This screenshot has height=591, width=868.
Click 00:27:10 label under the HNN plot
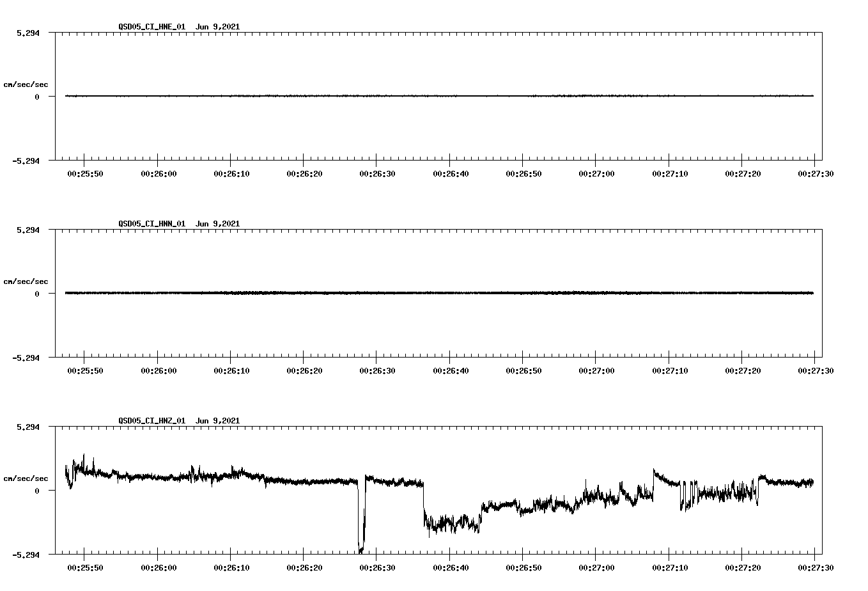(670, 371)
